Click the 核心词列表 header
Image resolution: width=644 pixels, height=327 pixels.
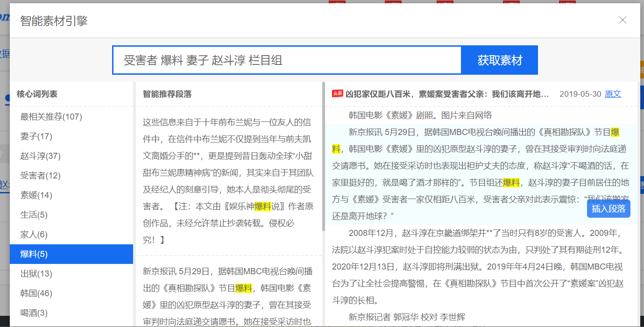(37, 94)
